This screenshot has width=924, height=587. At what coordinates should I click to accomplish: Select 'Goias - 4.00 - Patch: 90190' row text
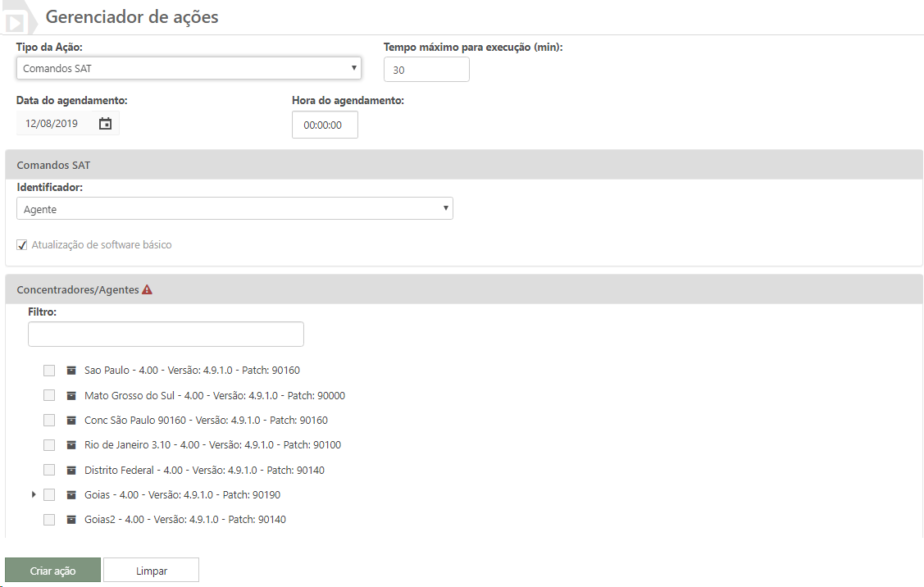pos(182,494)
